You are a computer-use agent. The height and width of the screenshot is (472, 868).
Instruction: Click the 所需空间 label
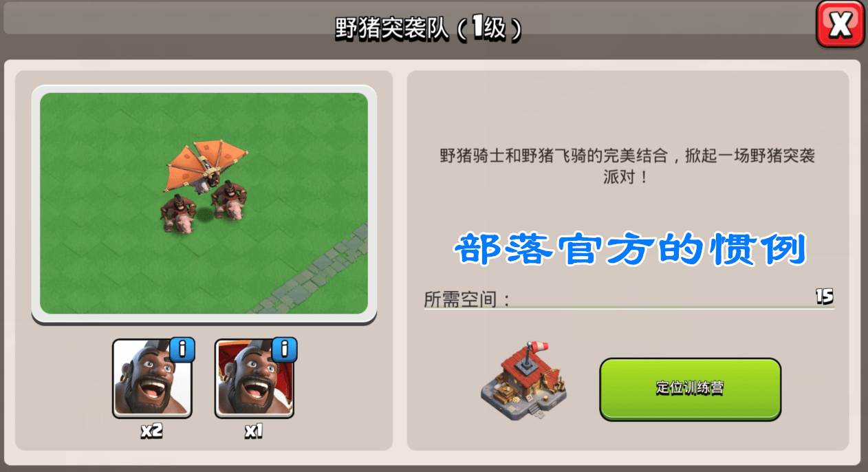tap(466, 300)
